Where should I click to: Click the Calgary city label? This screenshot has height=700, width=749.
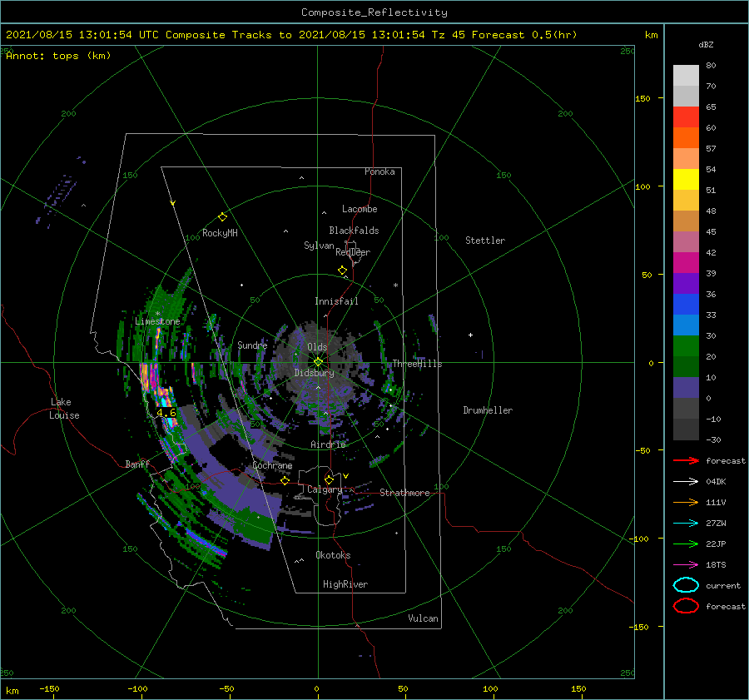click(325, 489)
